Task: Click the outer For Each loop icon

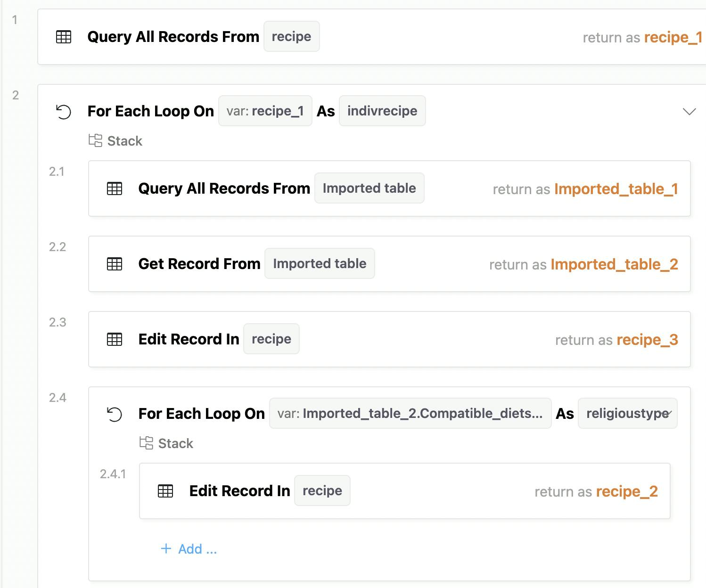Action: 64,112
